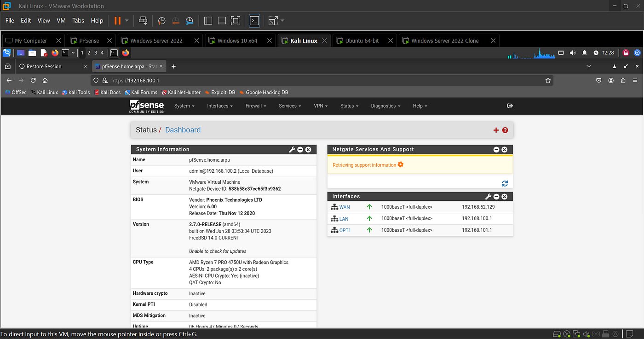Click the URL bar showing 192.168.100.1

coord(322,80)
